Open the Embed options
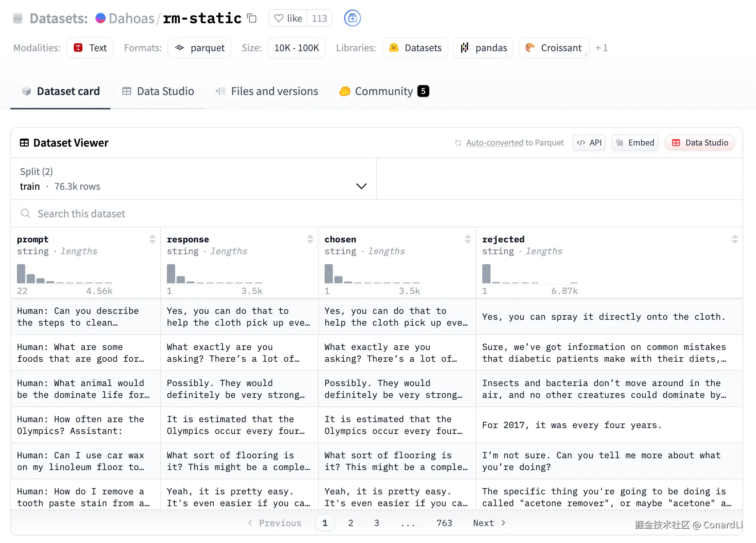The width and height of the screenshot is (756, 543). pyautogui.click(x=634, y=143)
